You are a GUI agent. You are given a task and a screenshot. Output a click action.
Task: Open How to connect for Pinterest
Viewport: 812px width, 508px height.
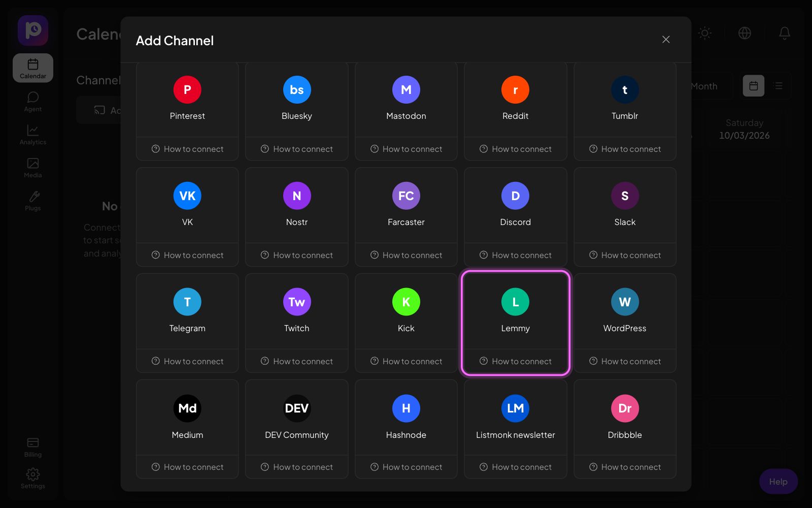(x=187, y=149)
